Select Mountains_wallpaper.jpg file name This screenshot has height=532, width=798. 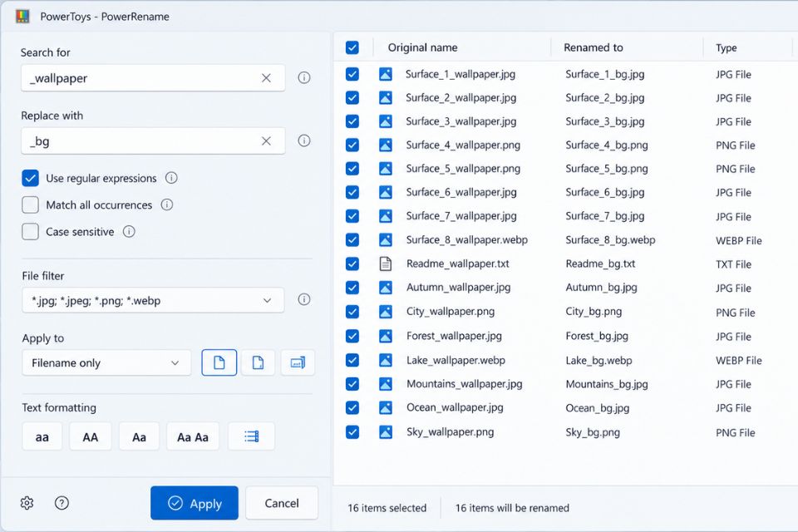click(464, 384)
